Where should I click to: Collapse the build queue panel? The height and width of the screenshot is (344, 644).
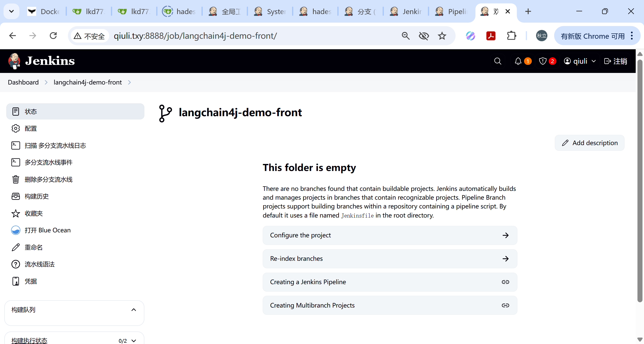point(134,310)
